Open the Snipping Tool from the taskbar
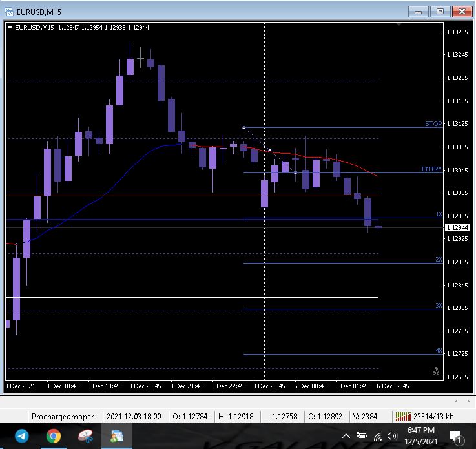This screenshot has width=476, height=449. click(85, 436)
